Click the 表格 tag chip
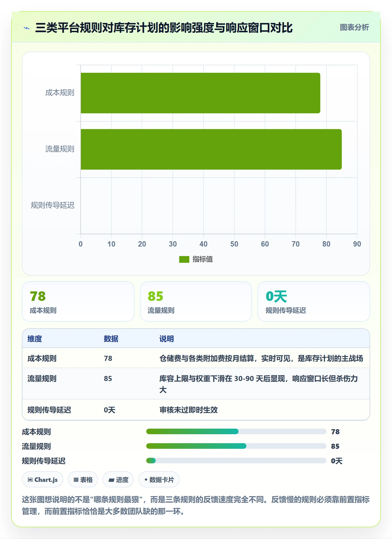Screen dimensions: 392x539 [x=83, y=480]
